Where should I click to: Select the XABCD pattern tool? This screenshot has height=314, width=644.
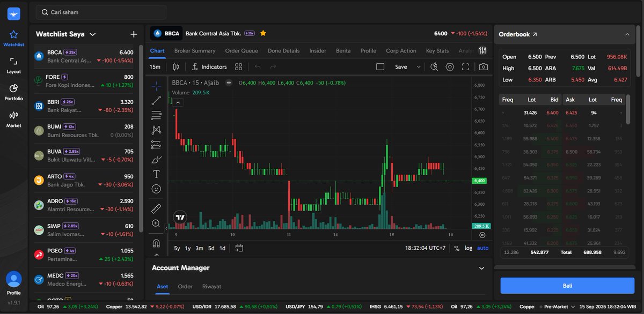(x=156, y=130)
